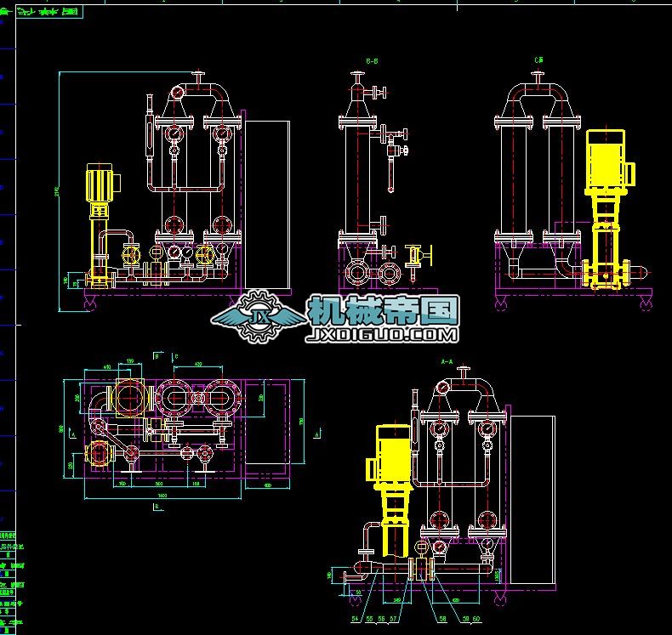Screen dimensions: 672x635
Task: Click the left A section marker on plan view
Action: click(73, 434)
